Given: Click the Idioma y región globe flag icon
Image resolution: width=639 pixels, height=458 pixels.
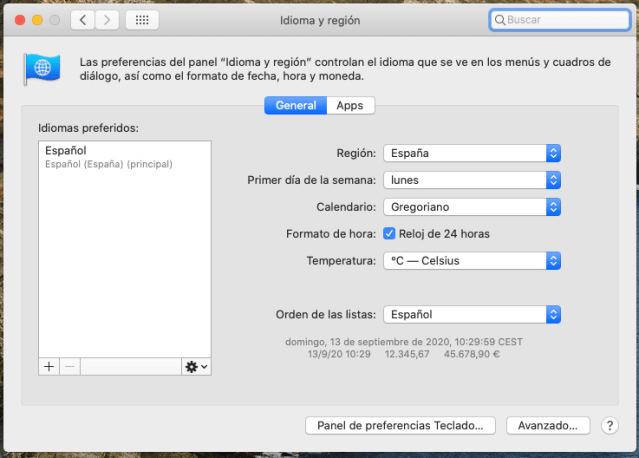Looking at the screenshot, I should point(41,69).
